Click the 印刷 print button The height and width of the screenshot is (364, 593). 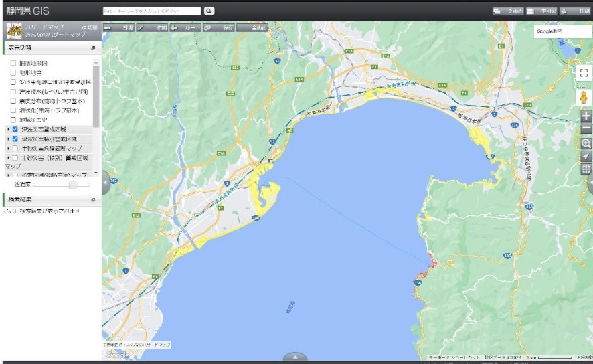tap(575, 11)
